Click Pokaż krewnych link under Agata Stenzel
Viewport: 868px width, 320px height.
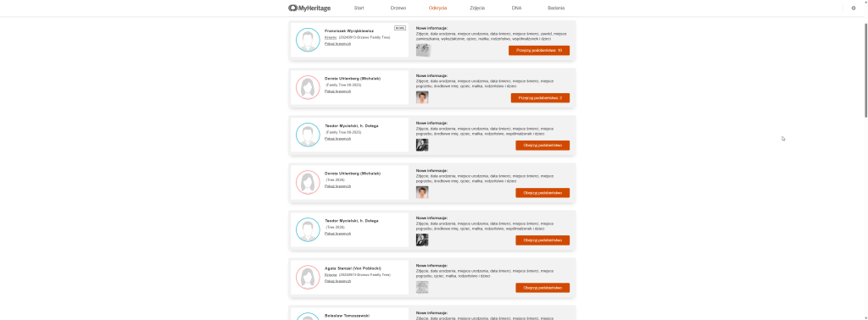click(337, 281)
